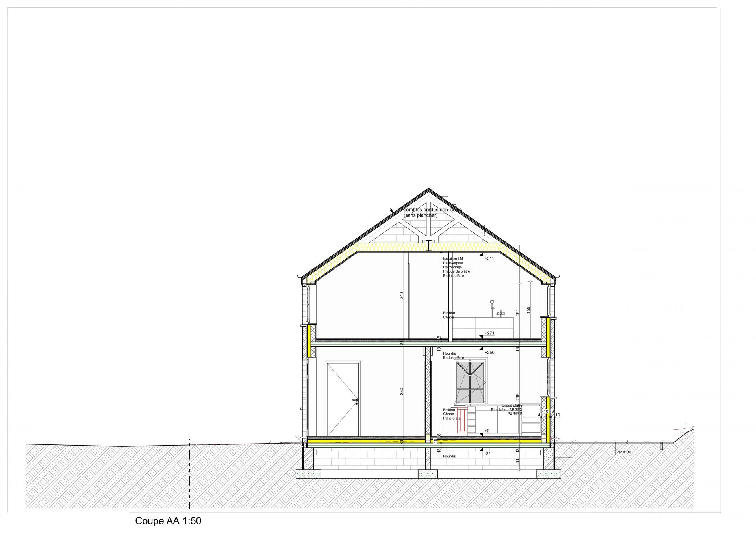Click the 'Isolation LM' layer note
Viewport: 756px width, 535px height.
(x=453, y=259)
